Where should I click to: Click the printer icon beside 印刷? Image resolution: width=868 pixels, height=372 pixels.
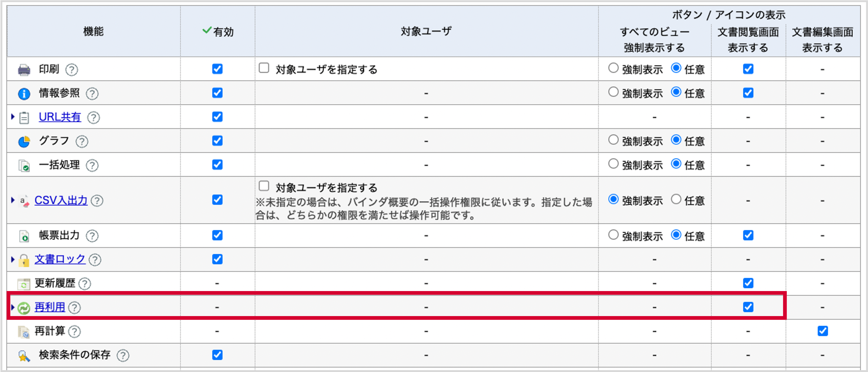click(24, 70)
